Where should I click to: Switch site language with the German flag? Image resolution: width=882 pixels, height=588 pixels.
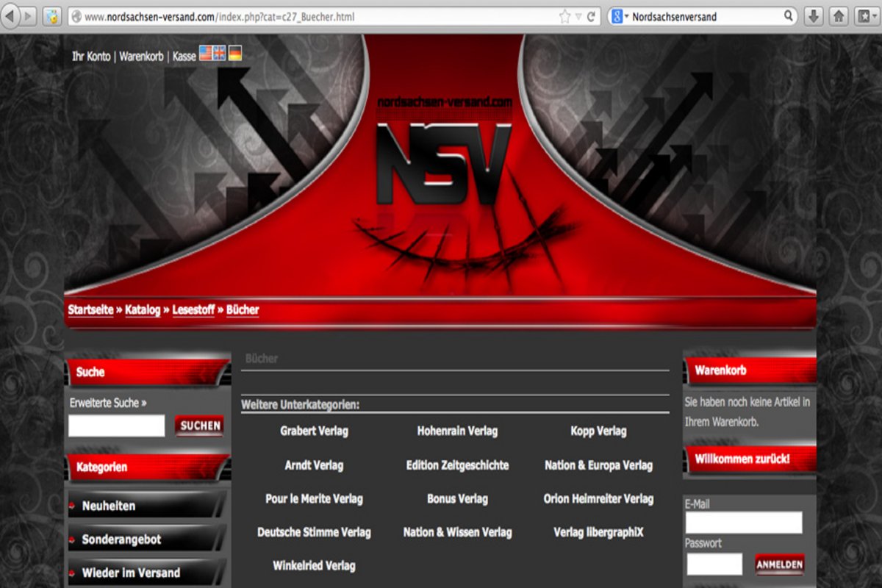235,54
